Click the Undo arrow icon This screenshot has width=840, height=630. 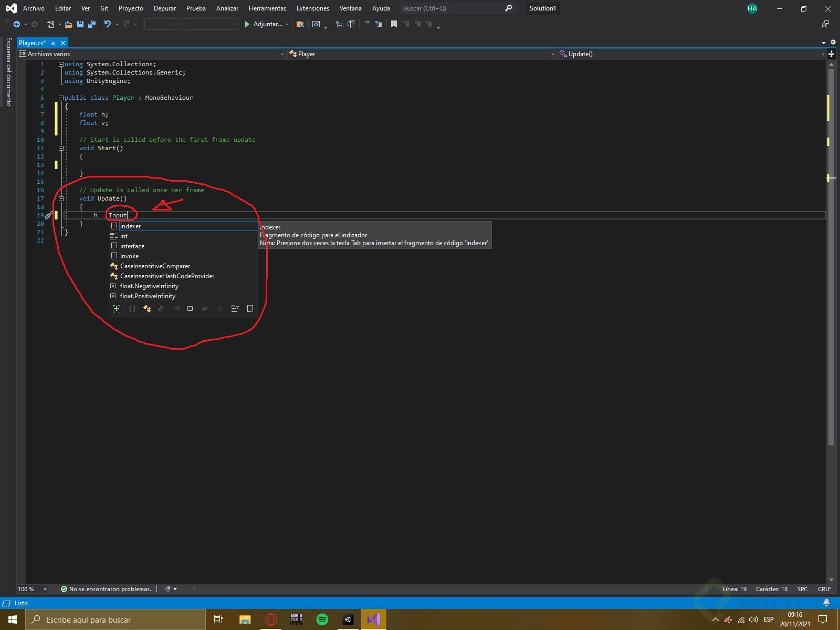point(108,24)
